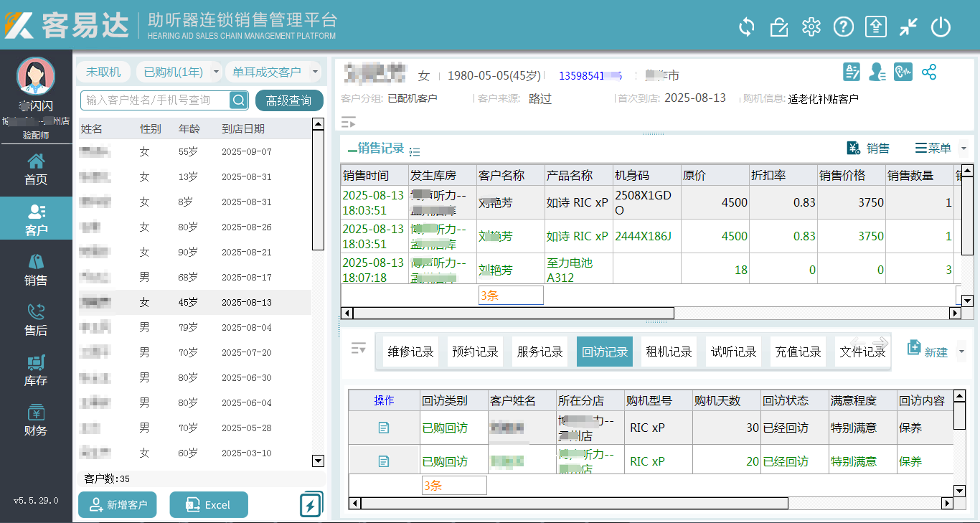Viewport: 980px width, 523px height.
Task: Click the lightning quick action icon
Action: [310, 505]
